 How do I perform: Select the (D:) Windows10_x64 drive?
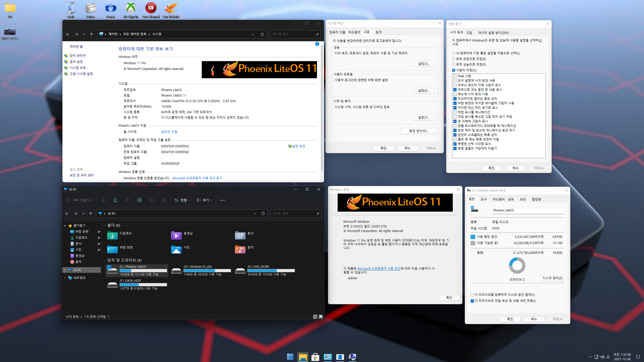coord(201,270)
